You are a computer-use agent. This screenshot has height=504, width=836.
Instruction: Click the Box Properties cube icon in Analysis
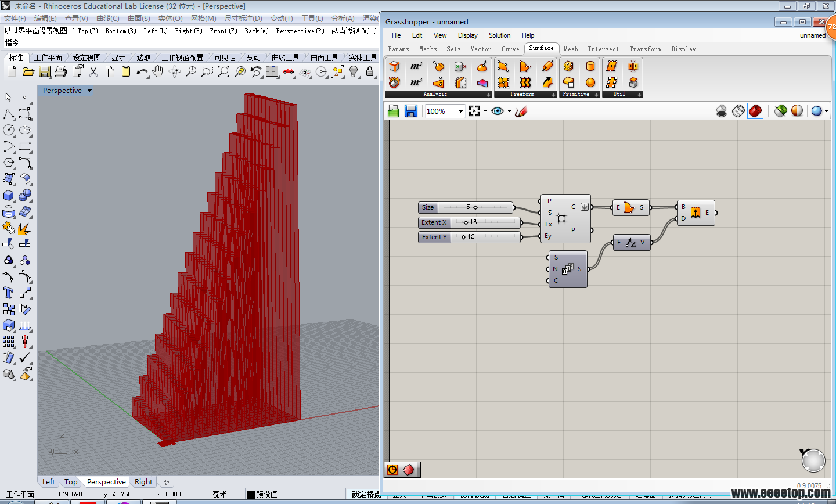[395, 66]
